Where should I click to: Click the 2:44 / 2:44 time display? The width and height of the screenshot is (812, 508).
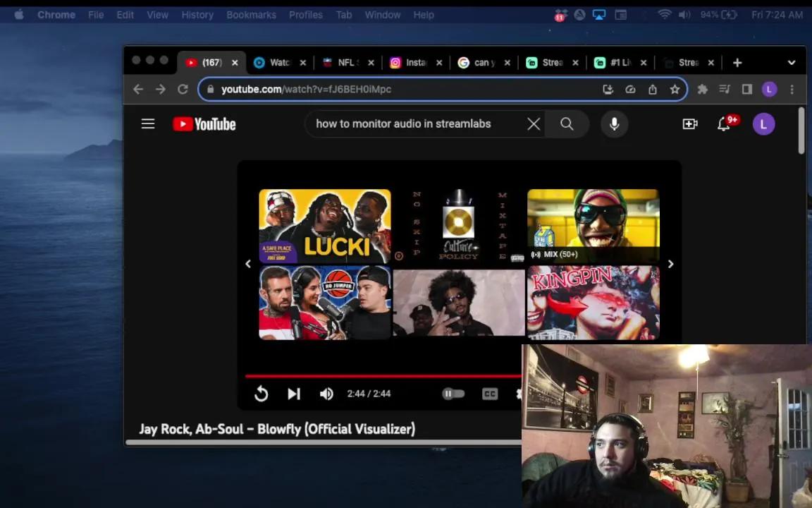click(369, 394)
